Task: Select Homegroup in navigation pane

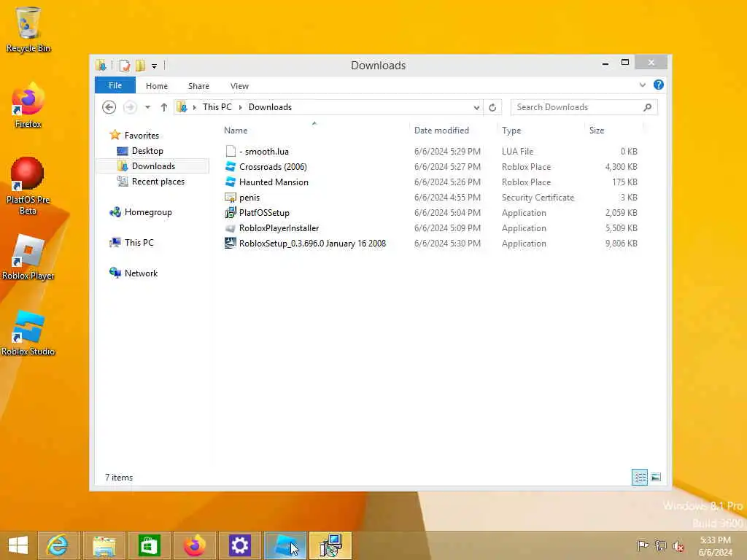Action: [147, 212]
